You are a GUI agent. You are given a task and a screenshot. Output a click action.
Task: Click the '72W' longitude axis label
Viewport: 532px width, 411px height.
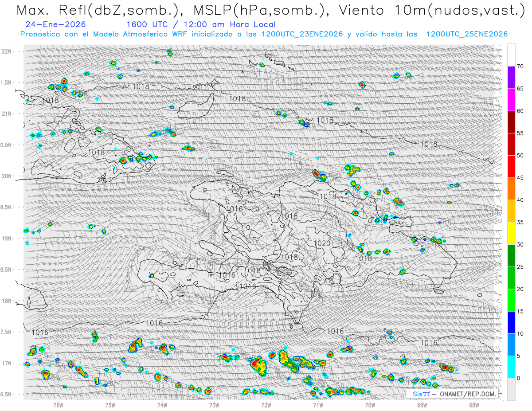click(266, 405)
